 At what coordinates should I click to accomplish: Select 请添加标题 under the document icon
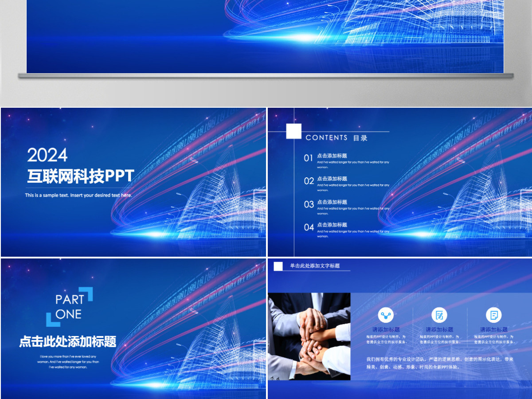pyautogui.click(x=493, y=330)
